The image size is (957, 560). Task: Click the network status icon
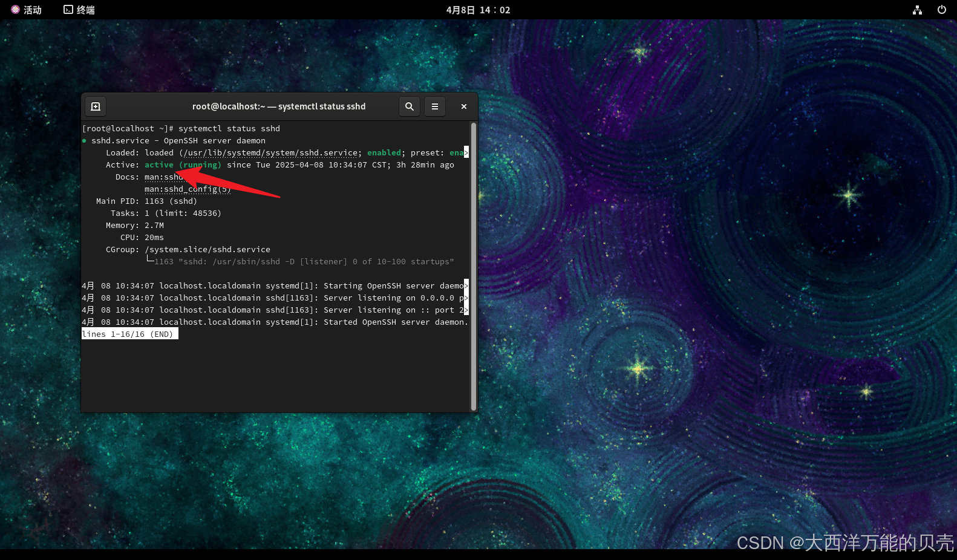point(918,10)
